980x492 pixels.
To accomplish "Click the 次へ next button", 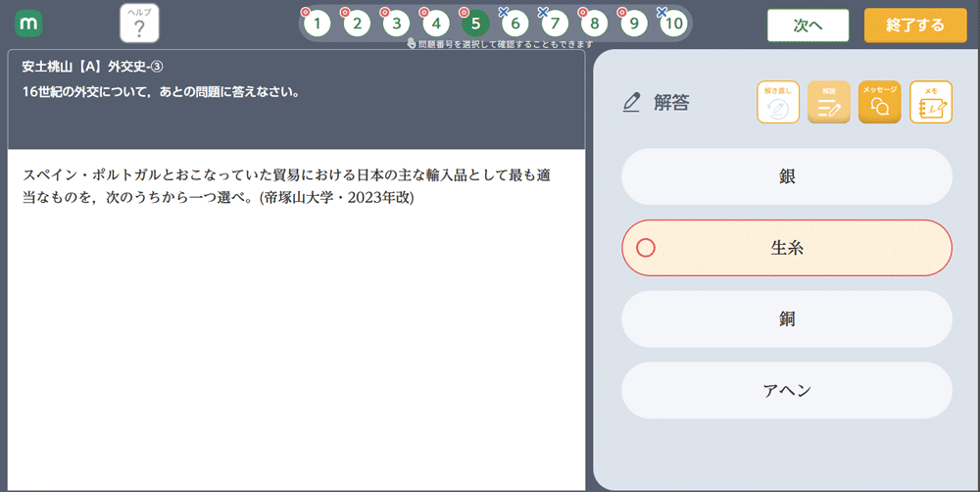I will (x=808, y=25).
